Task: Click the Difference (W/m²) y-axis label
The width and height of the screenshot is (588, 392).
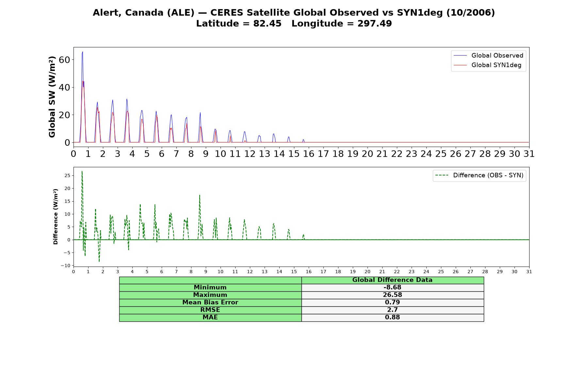Action: click(x=56, y=217)
